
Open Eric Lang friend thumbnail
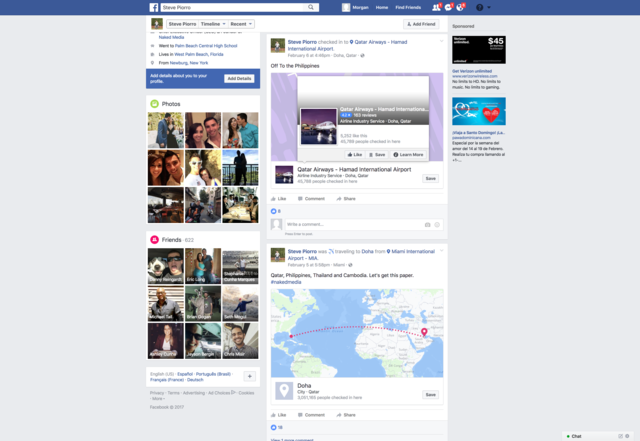tap(203, 266)
